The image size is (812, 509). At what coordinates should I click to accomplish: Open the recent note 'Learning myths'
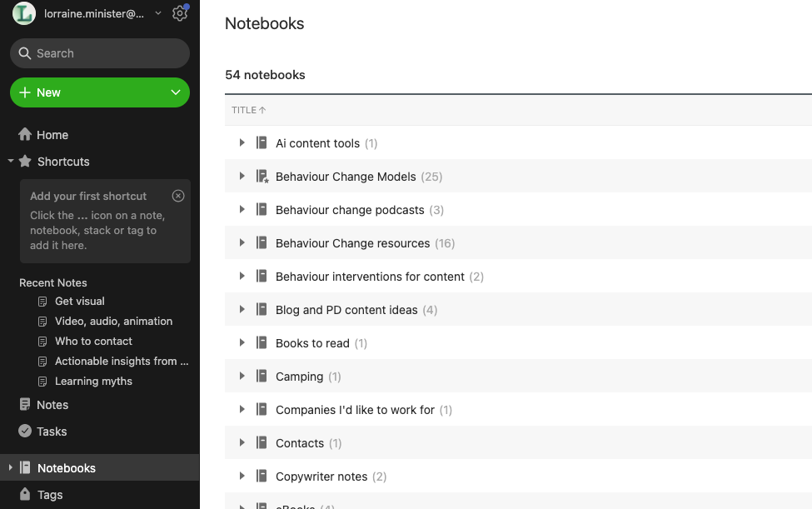pos(93,382)
